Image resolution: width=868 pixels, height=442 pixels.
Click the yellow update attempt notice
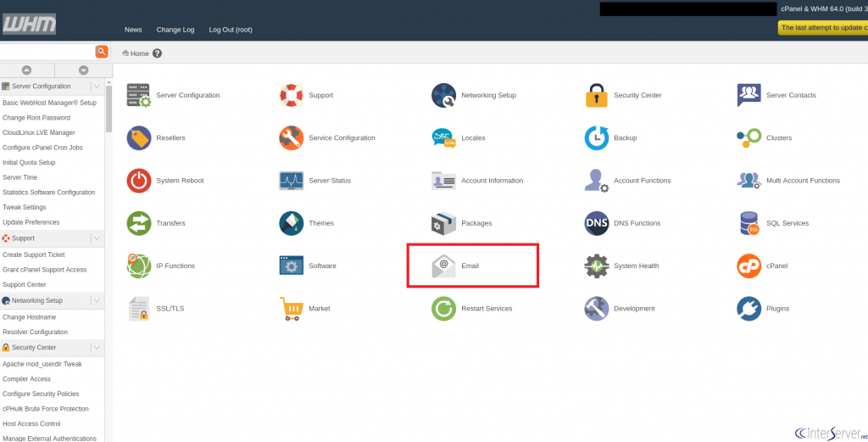[823, 28]
